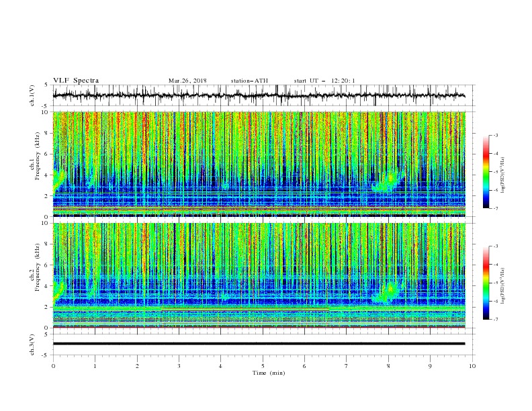Click the "-5" tick on ch.3(V) axis

click(45, 355)
